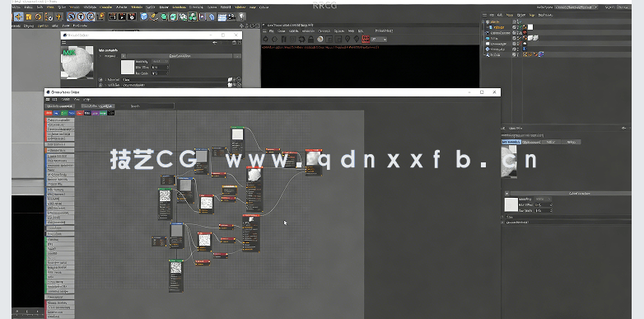Toggle the black C4D node filter button
The image size is (644, 319).
[x=111, y=113]
